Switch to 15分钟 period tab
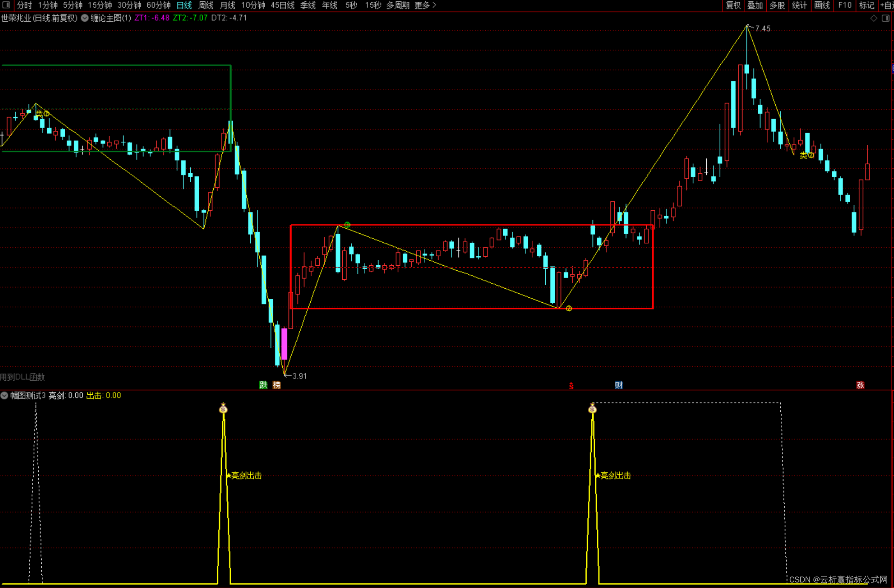The height and width of the screenshot is (588, 894). [100, 5]
